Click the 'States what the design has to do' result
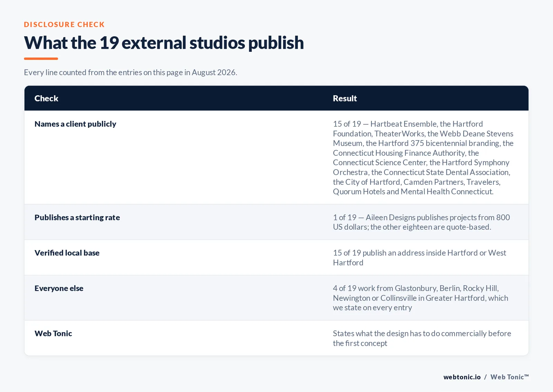Image resolution: width=553 pixels, height=392 pixels. (422, 338)
